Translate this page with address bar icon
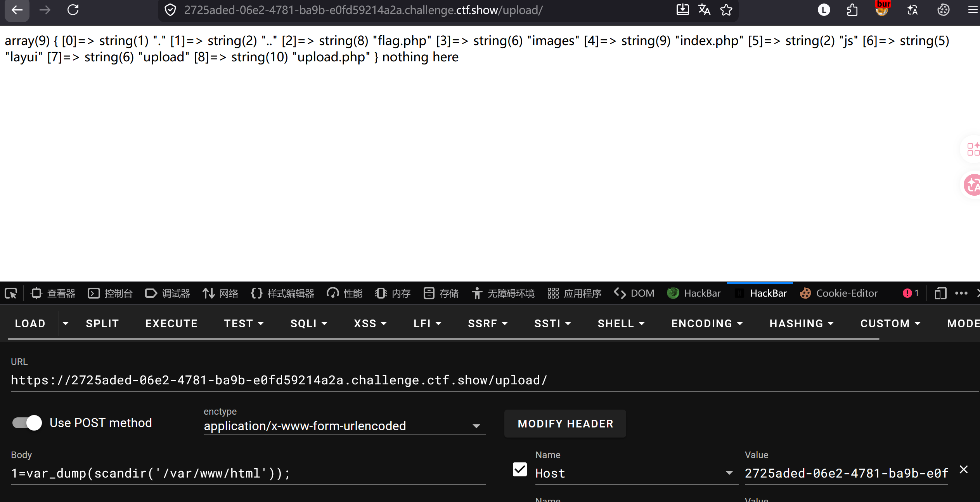Image resolution: width=980 pixels, height=502 pixels. pos(704,10)
